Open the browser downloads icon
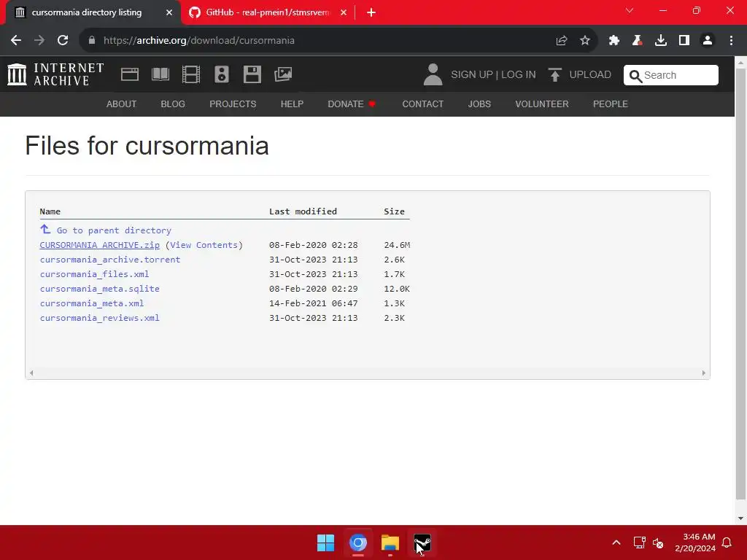The height and width of the screenshot is (560, 747). tap(661, 41)
